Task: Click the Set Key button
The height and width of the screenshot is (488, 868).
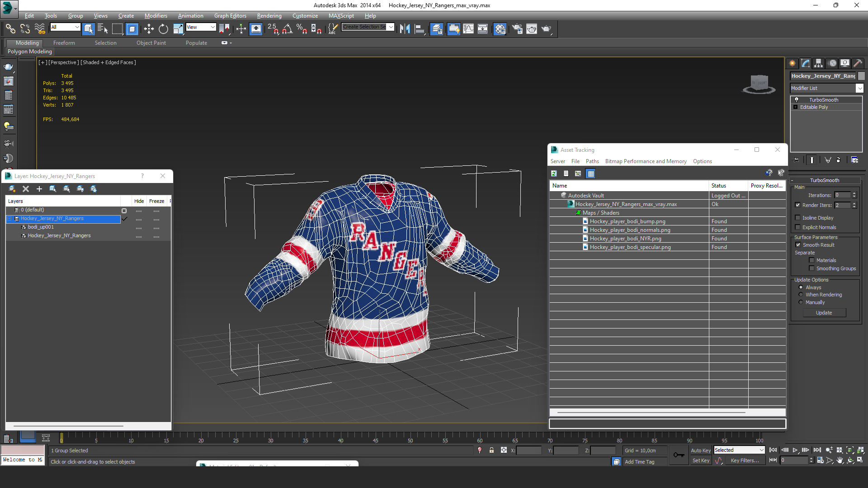Action: tap(700, 460)
